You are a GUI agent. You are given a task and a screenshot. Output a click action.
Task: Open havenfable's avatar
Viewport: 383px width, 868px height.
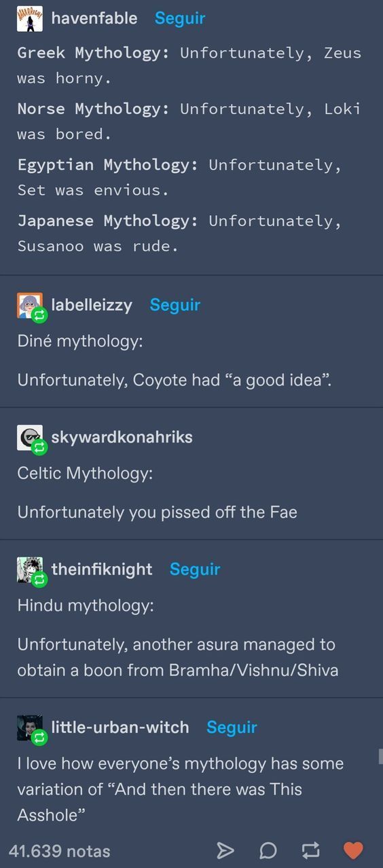click(30, 19)
